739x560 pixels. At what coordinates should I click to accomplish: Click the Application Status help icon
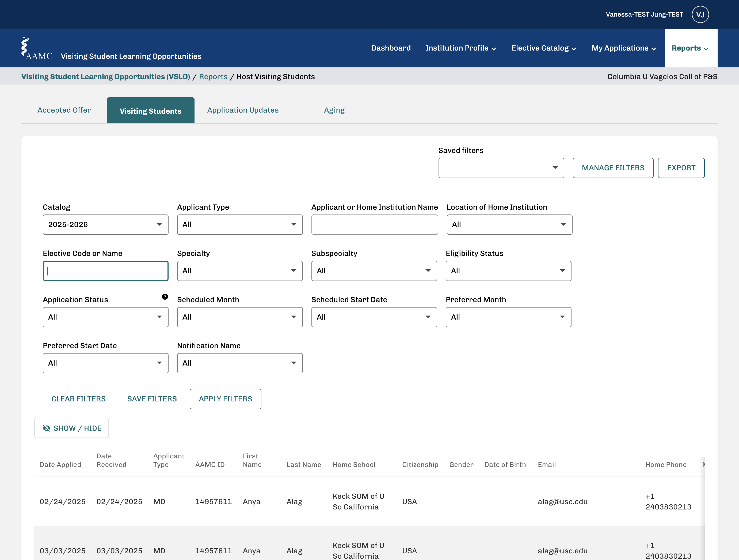point(165,297)
